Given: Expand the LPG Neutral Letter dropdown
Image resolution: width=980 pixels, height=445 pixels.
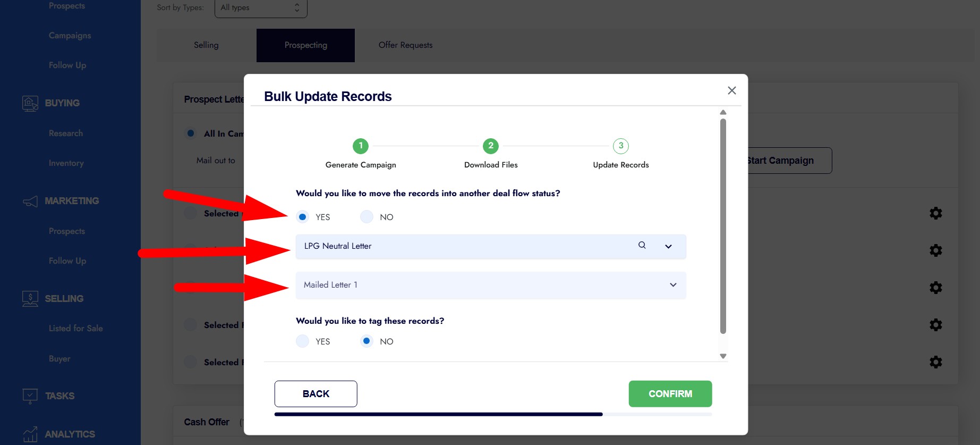Looking at the screenshot, I should [668, 246].
